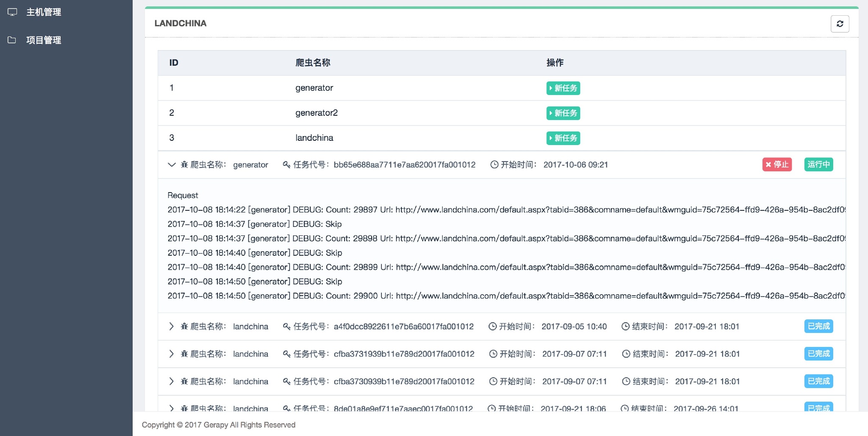This screenshot has width=868, height=436.
Task: Click the bug icon in job cfba3730 row
Action: pos(184,381)
